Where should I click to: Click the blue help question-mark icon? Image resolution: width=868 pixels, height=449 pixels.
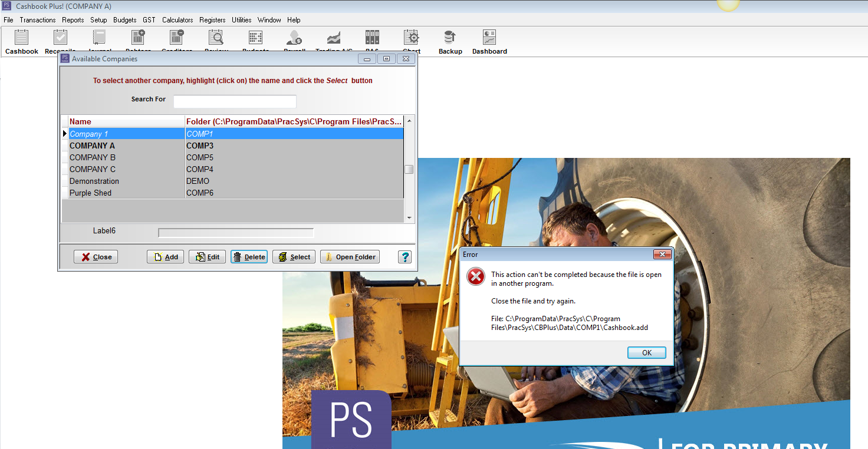coord(405,257)
